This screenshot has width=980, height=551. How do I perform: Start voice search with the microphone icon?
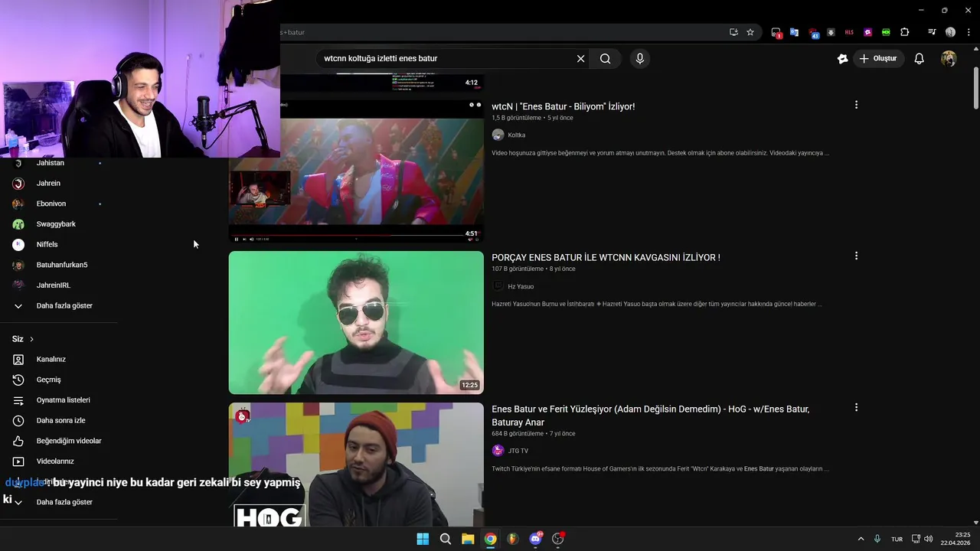(640, 59)
